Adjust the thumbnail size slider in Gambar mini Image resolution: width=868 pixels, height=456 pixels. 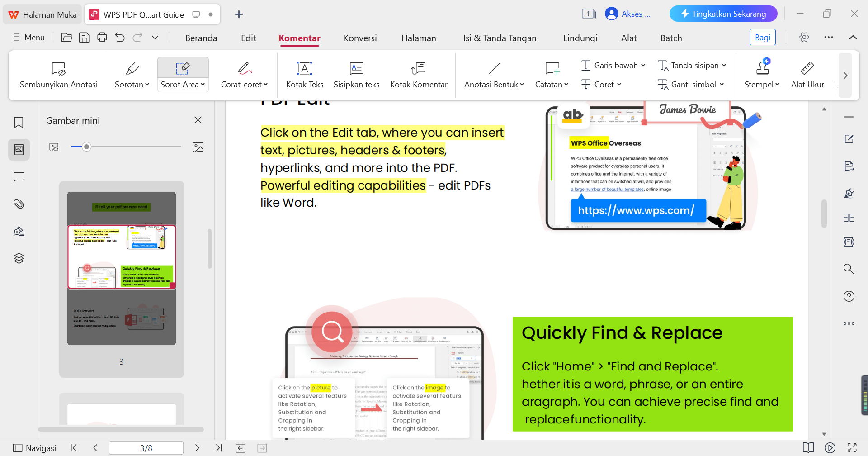click(87, 147)
